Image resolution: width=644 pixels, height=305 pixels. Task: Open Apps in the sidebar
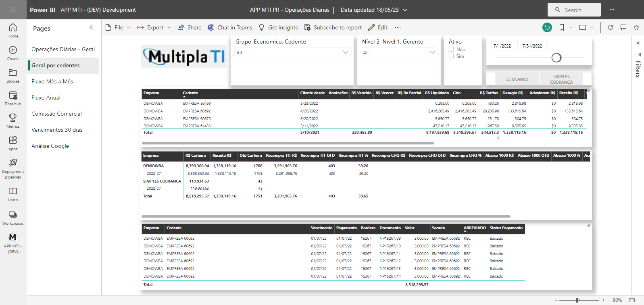[13, 143]
